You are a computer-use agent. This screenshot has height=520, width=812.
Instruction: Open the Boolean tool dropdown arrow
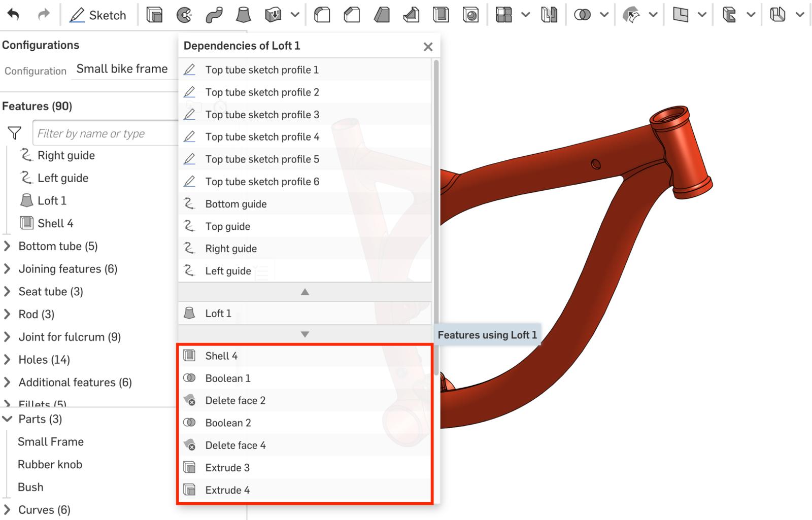click(604, 15)
